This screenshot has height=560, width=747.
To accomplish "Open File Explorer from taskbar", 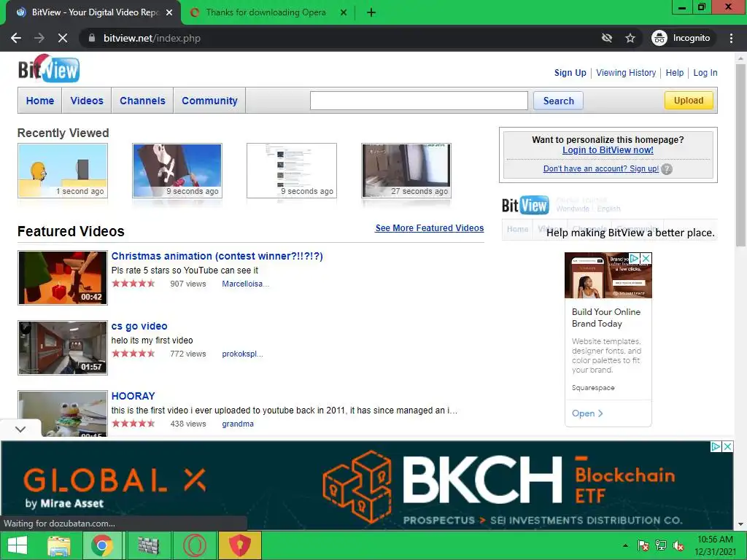I will pyautogui.click(x=59, y=545).
